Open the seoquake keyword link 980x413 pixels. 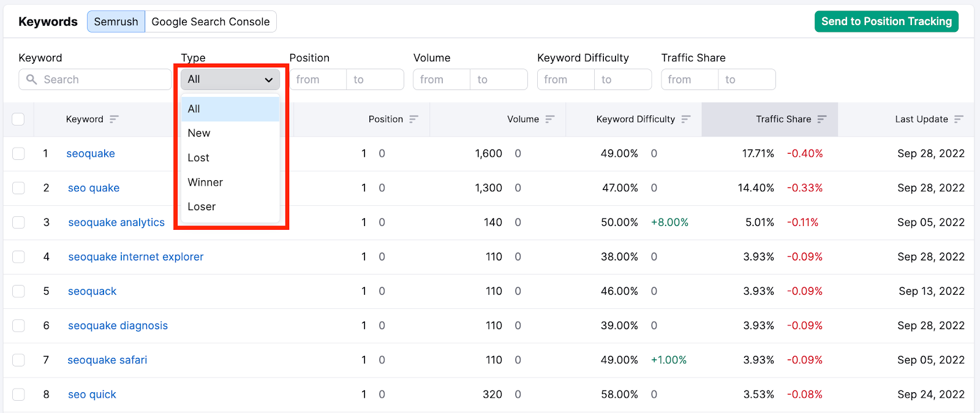(x=91, y=153)
